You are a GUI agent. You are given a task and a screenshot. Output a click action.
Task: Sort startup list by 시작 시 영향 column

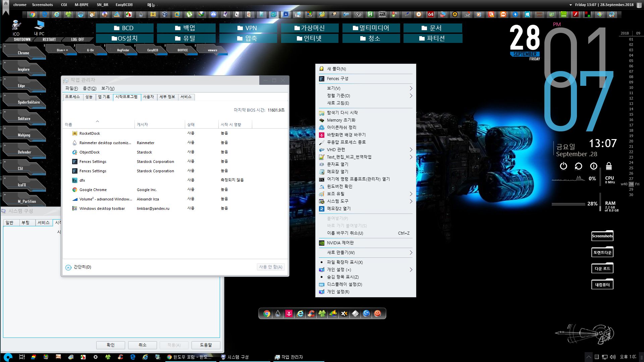coord(235,124)
